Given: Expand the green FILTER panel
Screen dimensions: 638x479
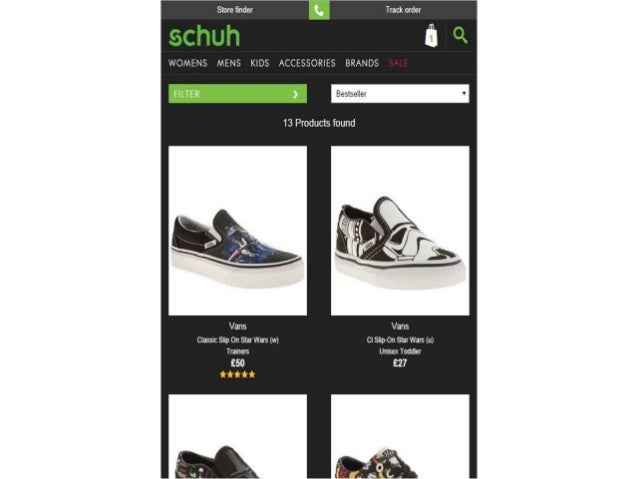Looking at the screenshot, I should tap(238, 94).
